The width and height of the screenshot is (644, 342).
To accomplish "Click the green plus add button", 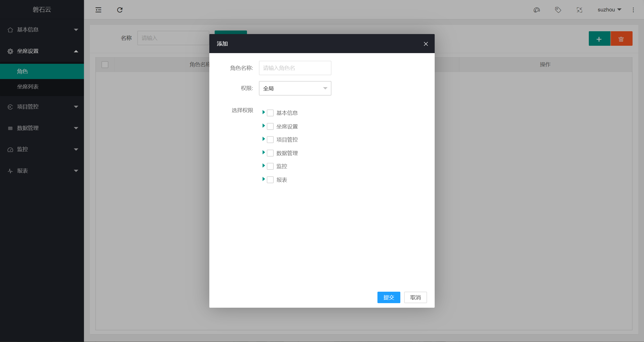I will pos(599,39).
